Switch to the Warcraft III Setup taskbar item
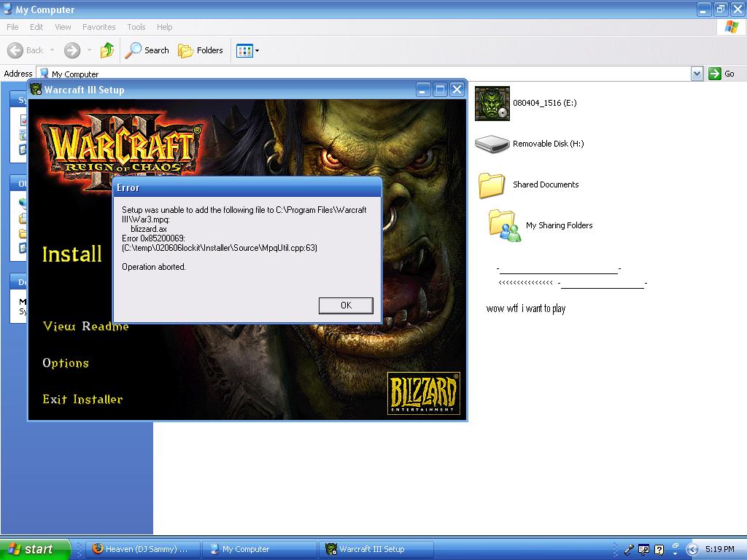 coord(376,549)
